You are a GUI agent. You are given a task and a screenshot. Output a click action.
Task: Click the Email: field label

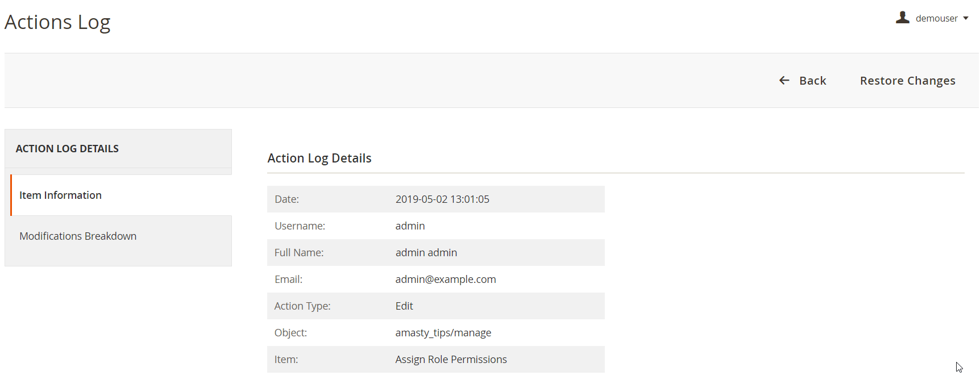288,280
